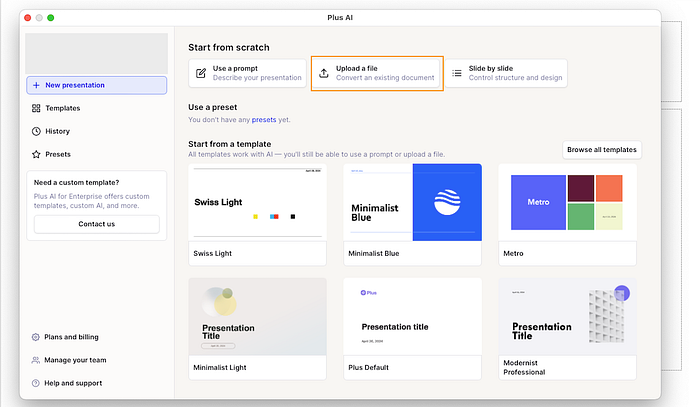Screen dimensions: 700x407
Task: Select the Metro template thumbnail
Action: click(x=567, y=203)
